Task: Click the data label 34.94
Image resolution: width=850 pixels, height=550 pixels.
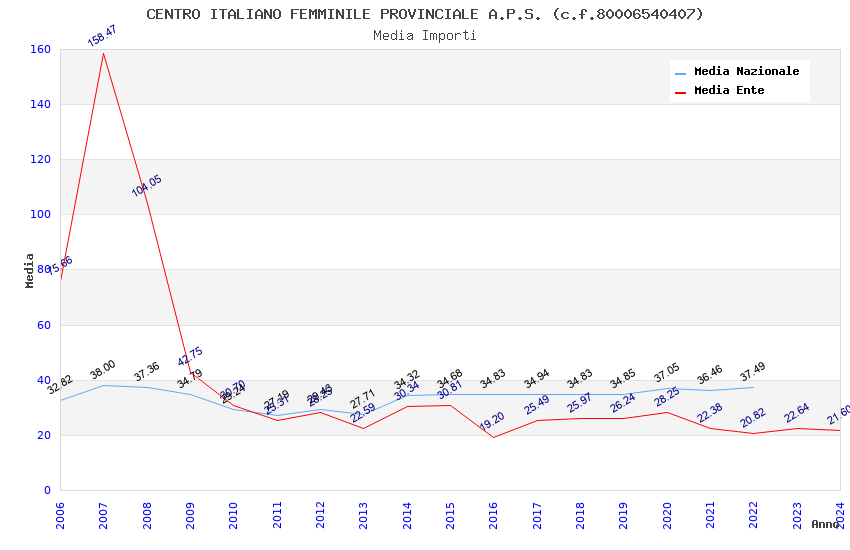Action: (537, 379)
